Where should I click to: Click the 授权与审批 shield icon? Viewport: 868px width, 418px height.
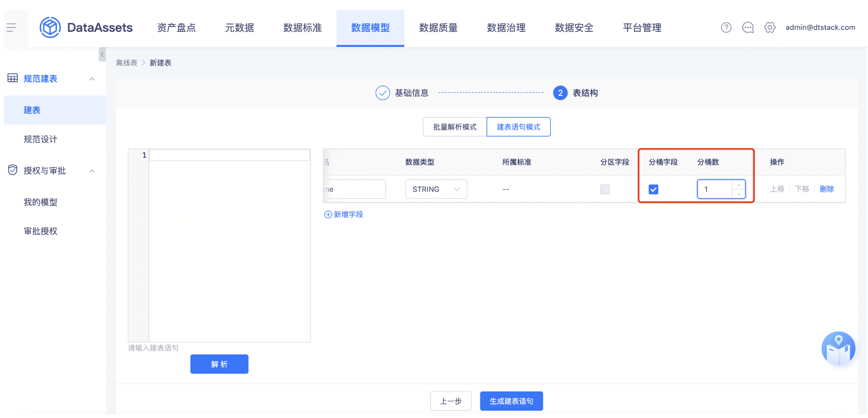pyautogui.click(x=13, y=170)
